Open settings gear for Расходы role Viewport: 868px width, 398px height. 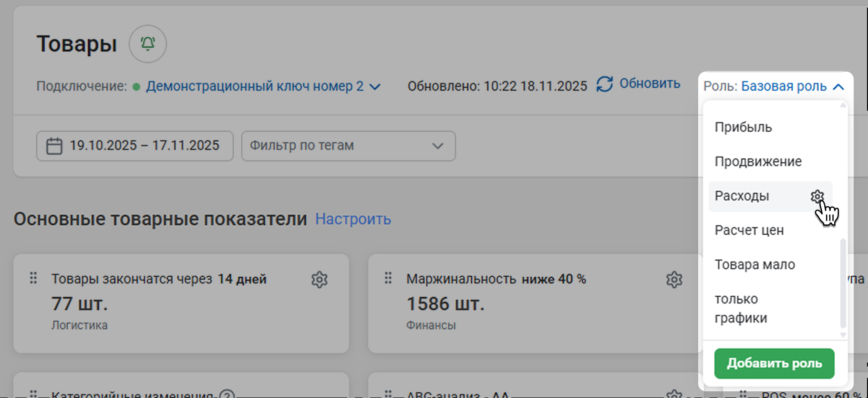pos(817,196)
